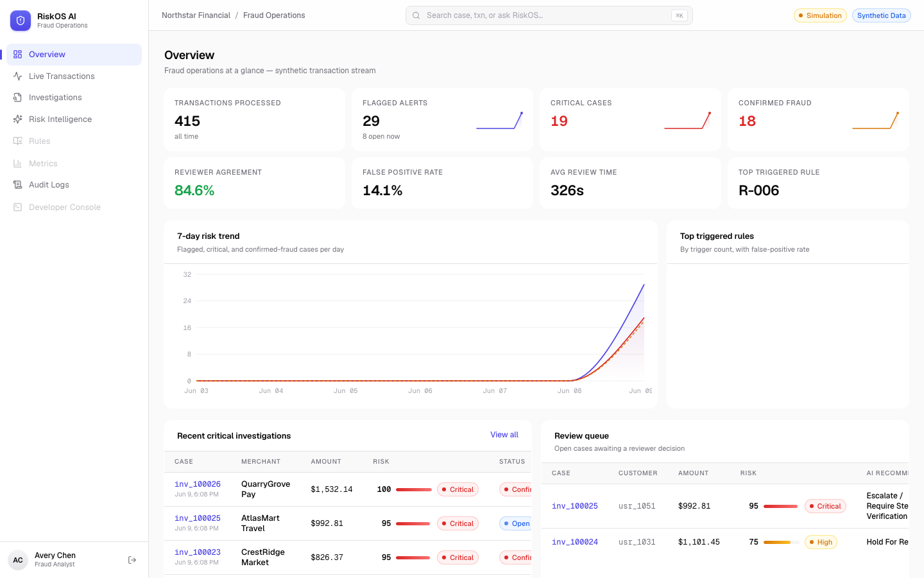The width and height of the screenshot is (924, 578).
Task: Click the Synthetic Data badge
Action: [882, 15]
